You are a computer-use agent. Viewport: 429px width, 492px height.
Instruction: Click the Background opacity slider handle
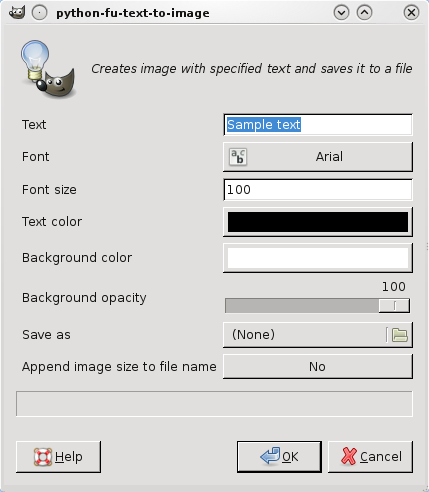pyautogui.click(x=394, y=306)
